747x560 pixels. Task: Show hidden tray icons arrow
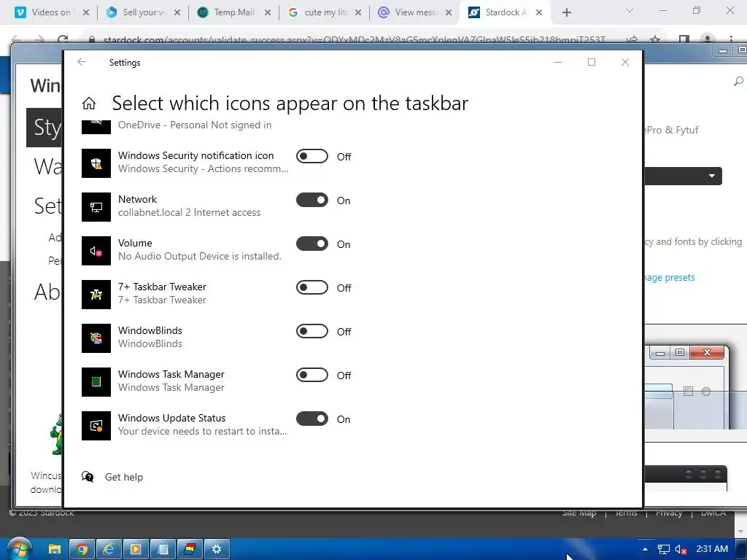[645, 549]
